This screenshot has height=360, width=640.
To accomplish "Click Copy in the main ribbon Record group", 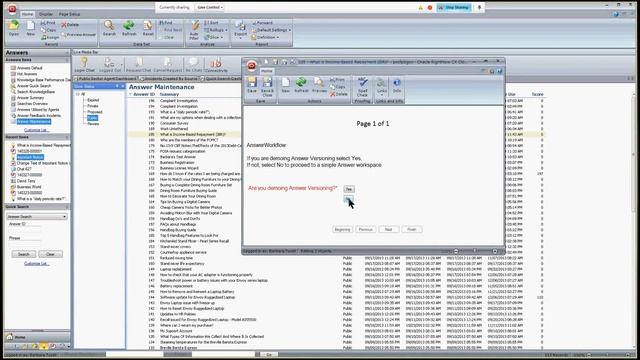I will click(49, 30).
